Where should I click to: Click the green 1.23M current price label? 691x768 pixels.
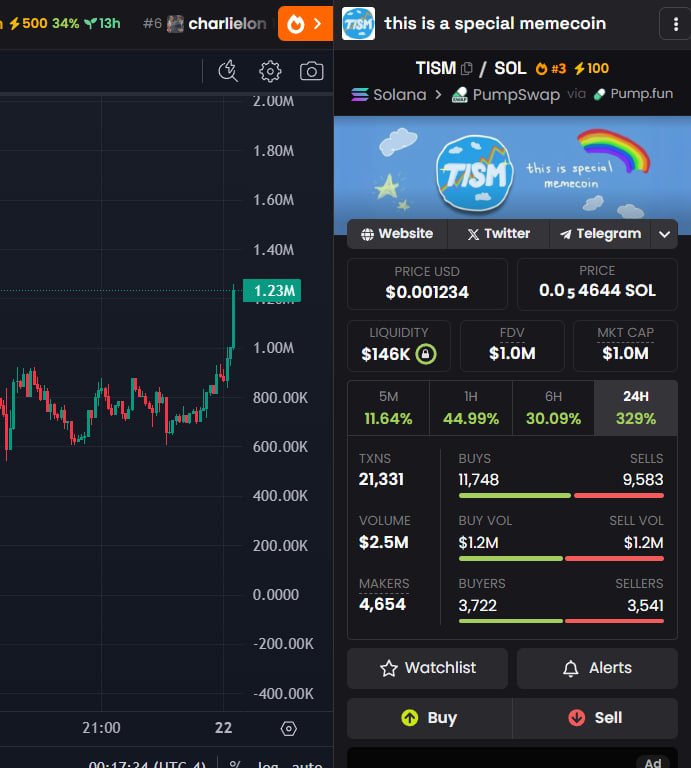coord(272,290)
